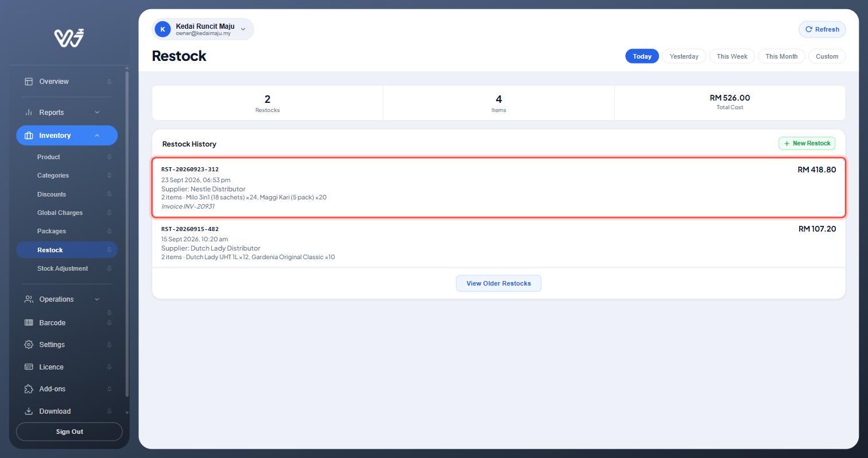Switch to the Yesterday date filter
The width and height of the screenshot is (868, 458).
pyautogui.click(x=684, y=56)
